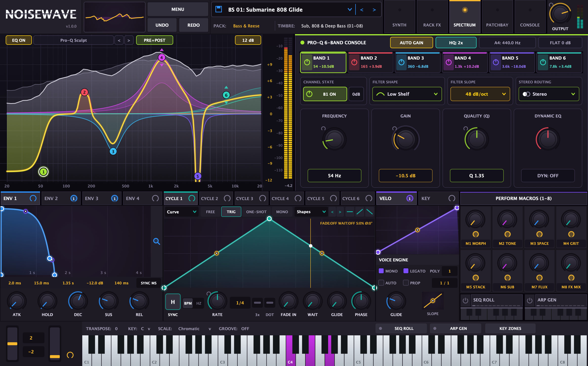Toggle Band 4 power icon

[x=449, y=62]
